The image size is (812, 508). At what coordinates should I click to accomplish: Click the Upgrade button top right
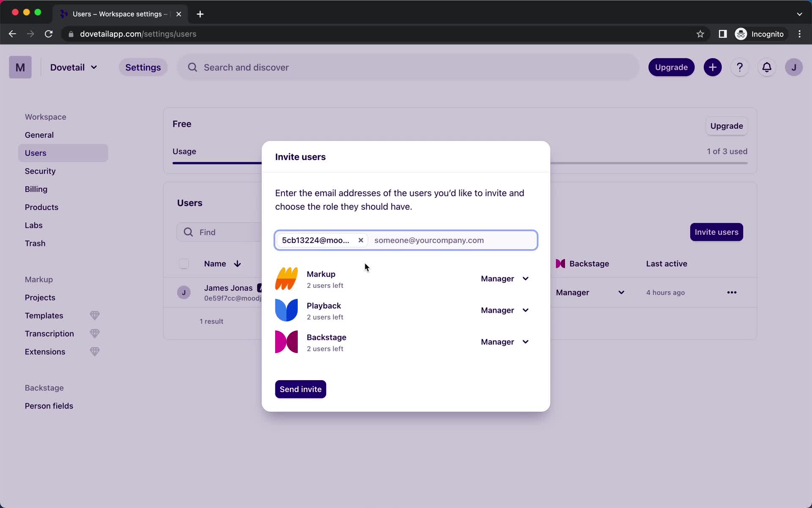click(672, 67)
